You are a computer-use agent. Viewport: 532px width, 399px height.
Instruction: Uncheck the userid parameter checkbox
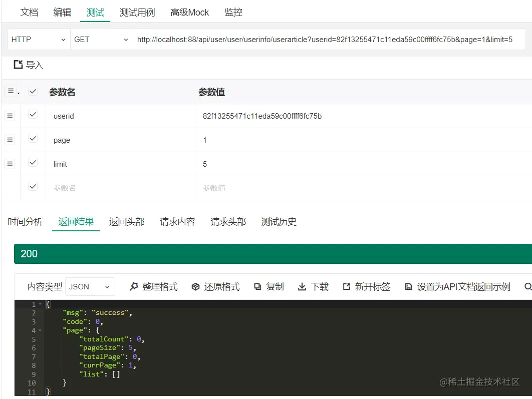click(33, 115)
